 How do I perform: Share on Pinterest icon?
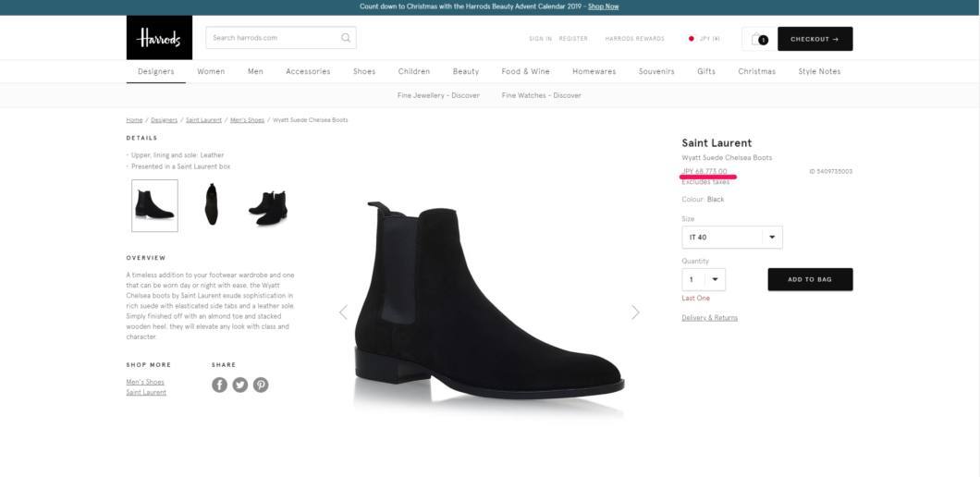click(x=261, y=385)
